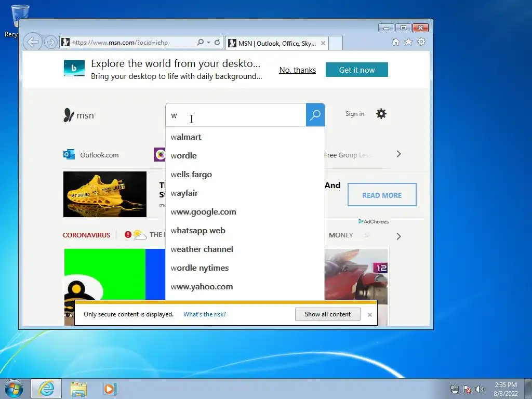This screenshot has height=399, width=532.
Task: Expand shortcuts with the right chevron
Action: point(398,154)
